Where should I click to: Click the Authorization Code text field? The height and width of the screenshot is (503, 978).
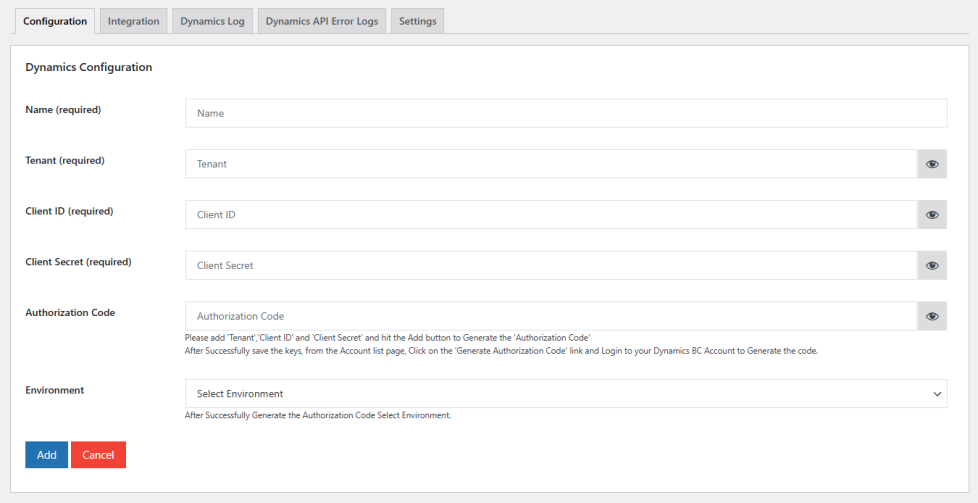[550, 317]
